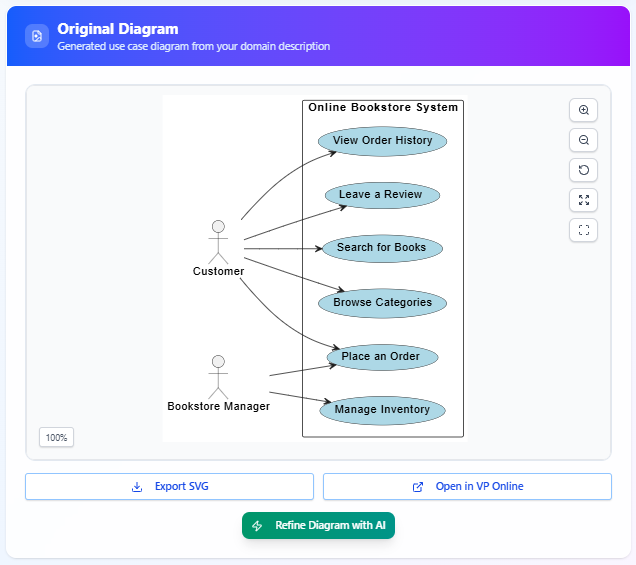Select the Customer actor figure
This screenshot has width=636, height=565.
[218, 242]
